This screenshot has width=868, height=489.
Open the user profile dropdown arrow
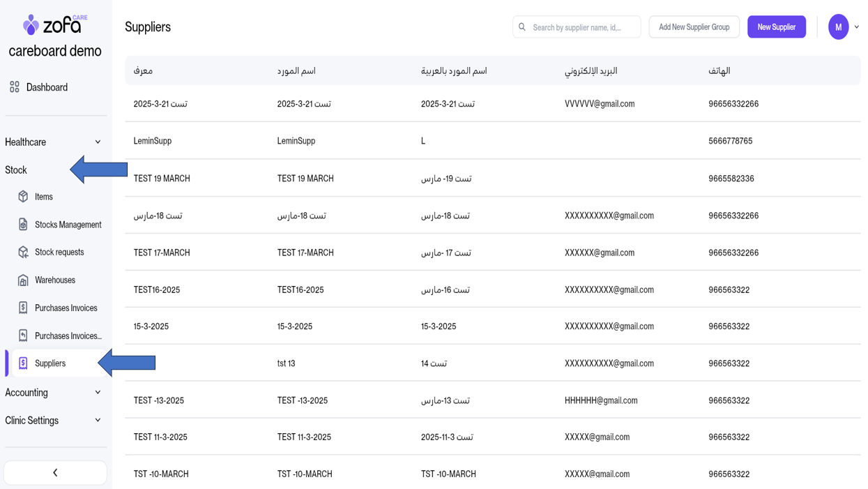857,27
